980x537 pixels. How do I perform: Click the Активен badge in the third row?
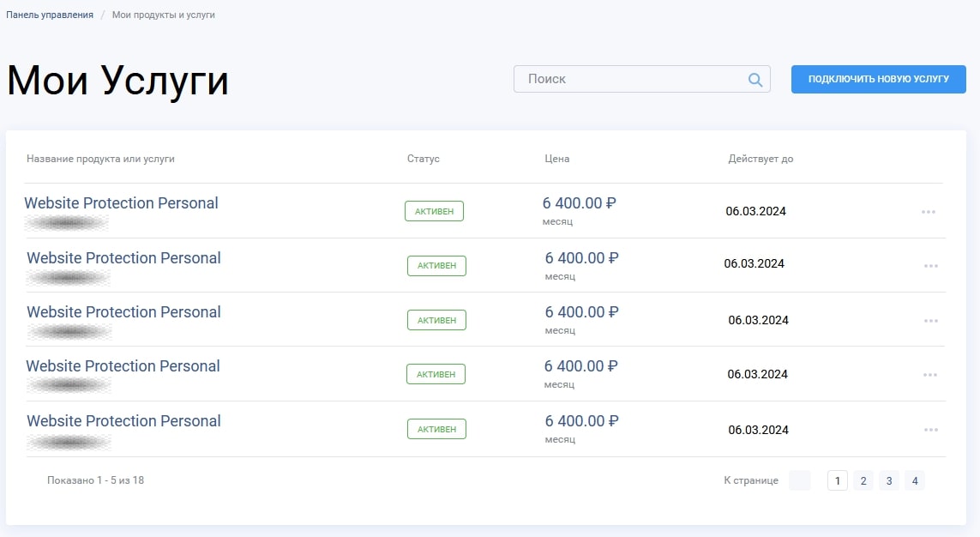[437, 320]
